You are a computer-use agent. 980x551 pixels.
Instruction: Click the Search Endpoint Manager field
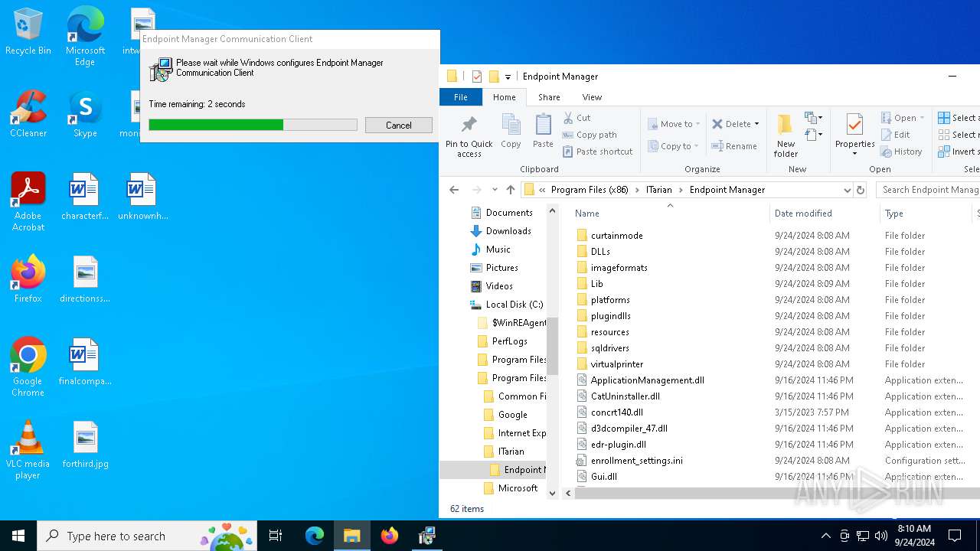point(928,190)
